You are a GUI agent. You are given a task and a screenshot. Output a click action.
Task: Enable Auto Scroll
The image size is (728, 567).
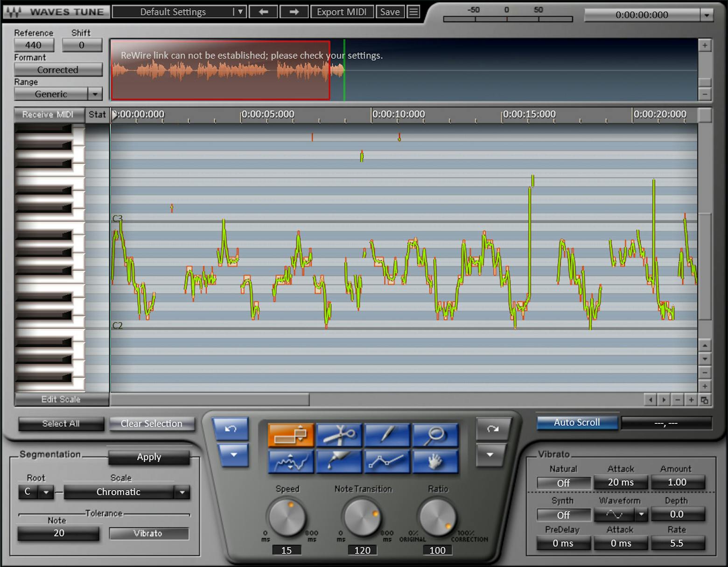[x=577, y=422]
